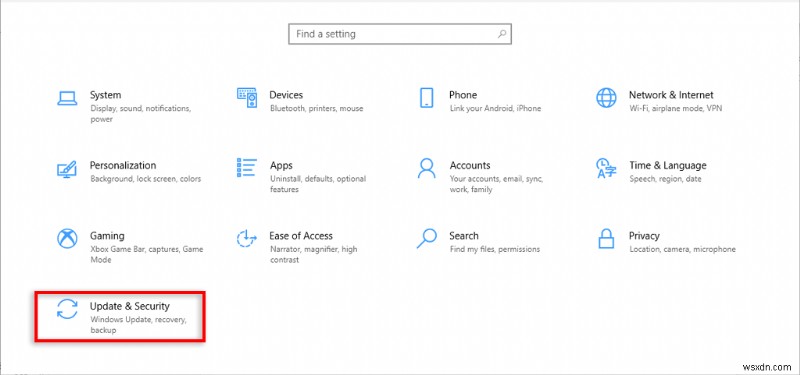Open the Apps list icon
The width and height of the screenshot is (800, 375).
tap(247, 168)
